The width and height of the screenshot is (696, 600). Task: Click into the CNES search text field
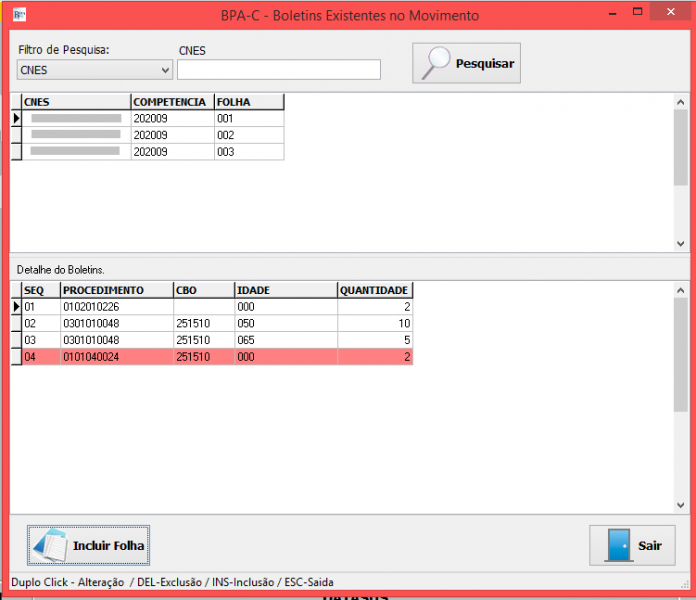[278, 69]
